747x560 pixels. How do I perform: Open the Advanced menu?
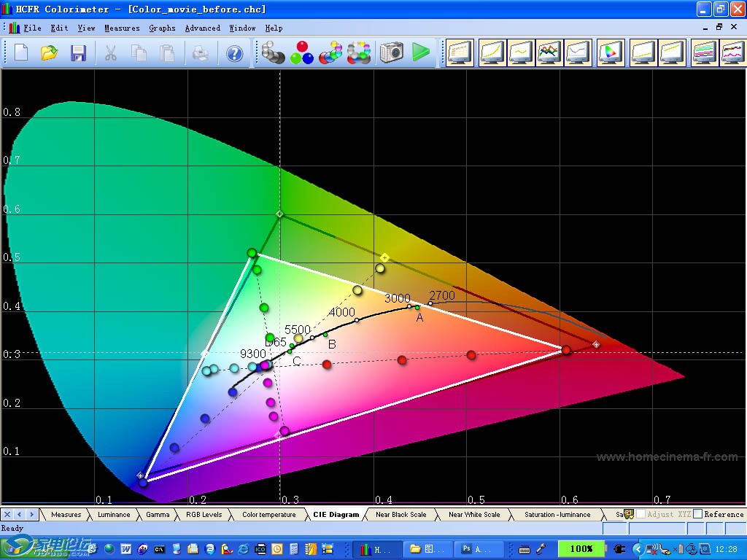point(202,28)
